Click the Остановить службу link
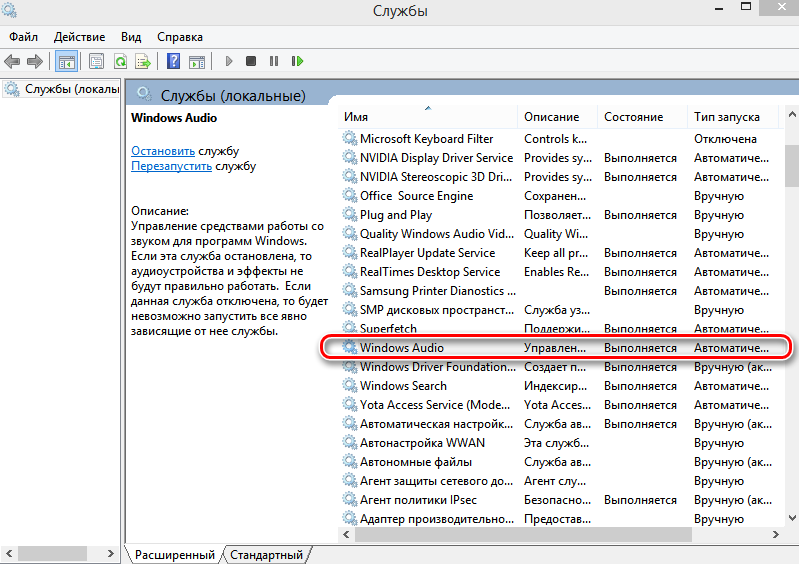This screenshot has height=564, width=799. pos(163,151)
